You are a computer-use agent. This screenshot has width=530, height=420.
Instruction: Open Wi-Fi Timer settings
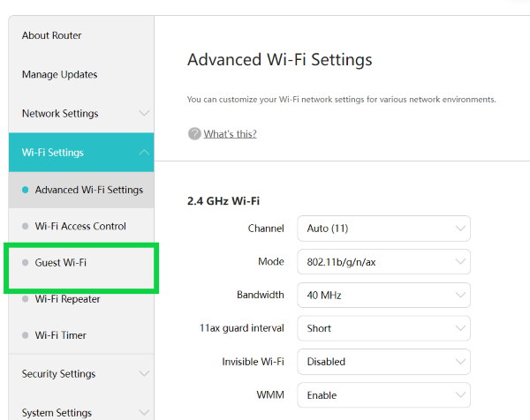(x=61, y=335)
